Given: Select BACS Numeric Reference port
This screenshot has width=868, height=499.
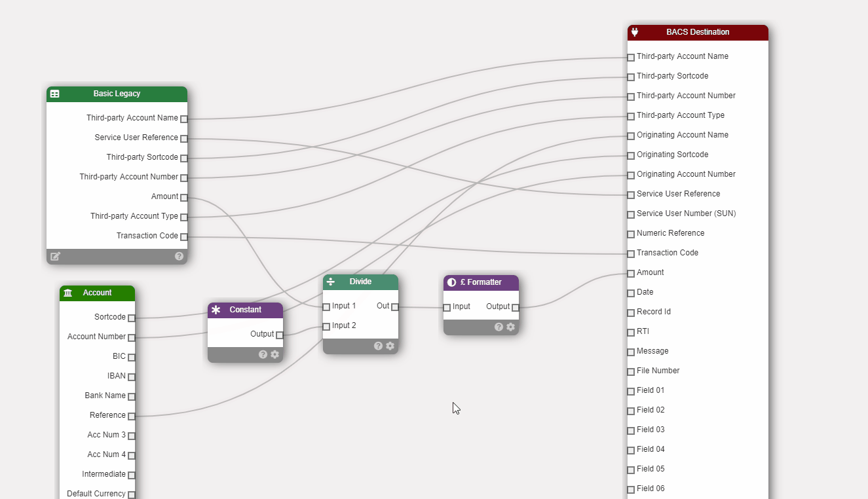Looking at the screenshot, I should pyautogui.click(x=631, y=234).
